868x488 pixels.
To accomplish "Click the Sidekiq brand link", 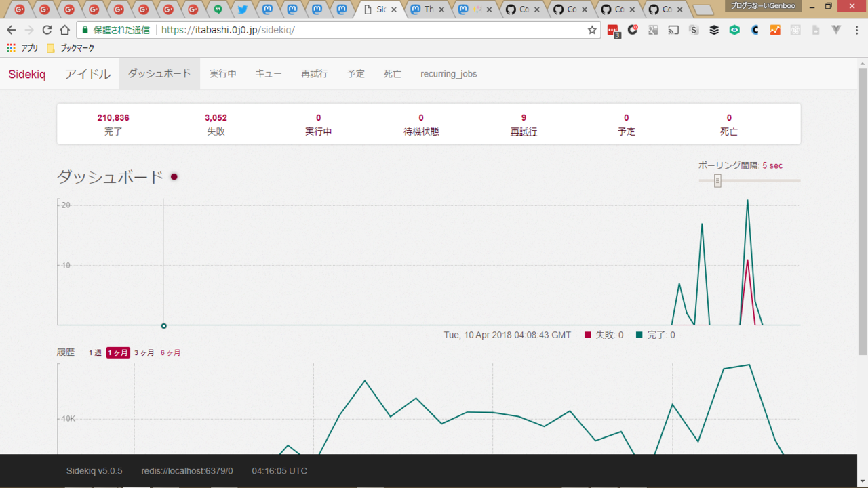I will (27, 74).
